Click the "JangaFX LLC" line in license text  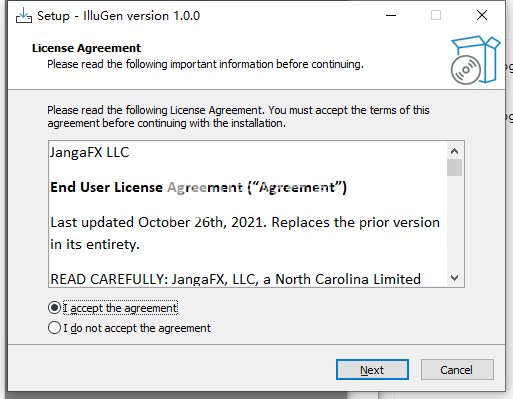point(90,152)
